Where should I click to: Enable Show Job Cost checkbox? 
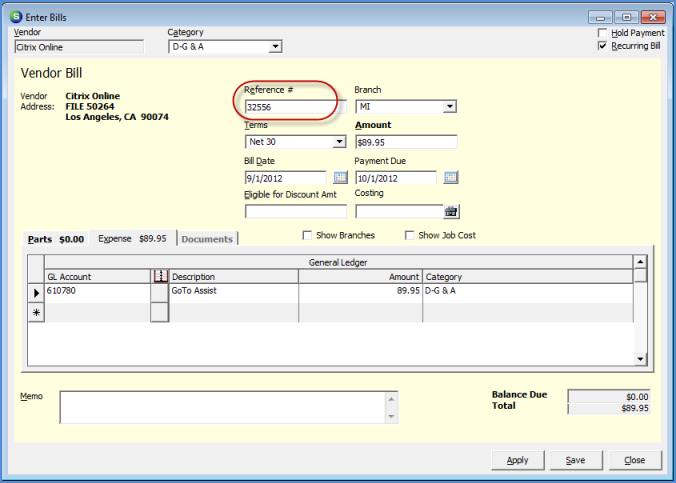410,235
